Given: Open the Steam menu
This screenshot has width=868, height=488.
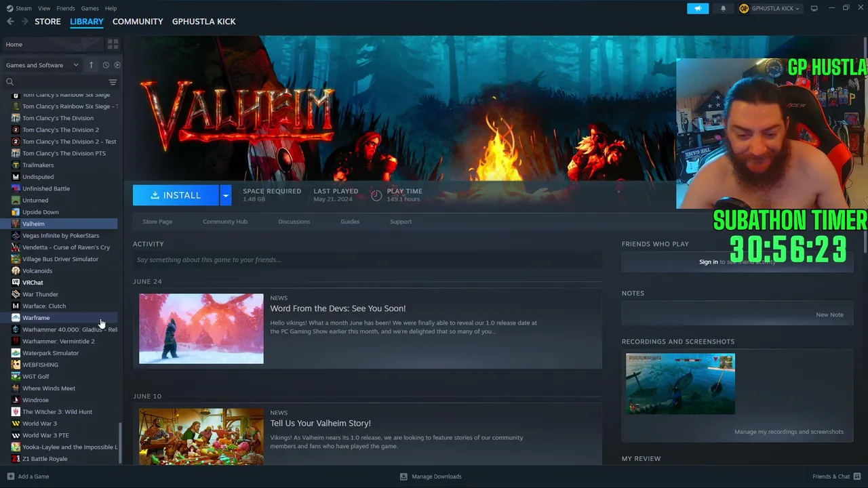Looking at the screenshot, I should coord(23,8).
